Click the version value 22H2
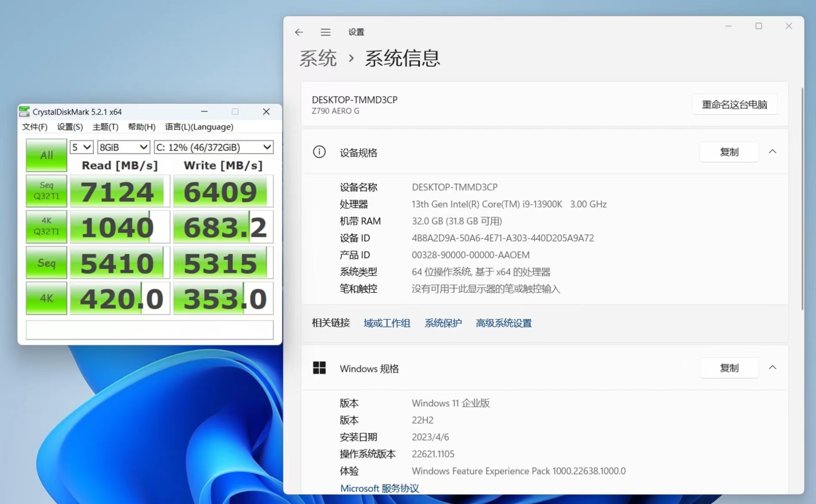Image resolution: width=816 pixels, height=504 pixels. 423,420
